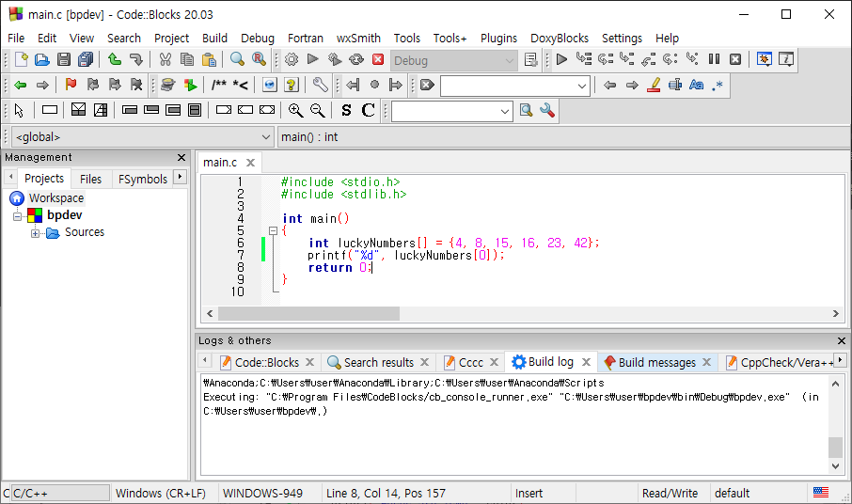Image resolution: width=852 pixels, height=504 pixels.
Task: Click the Cut scissors icon
Action: (x=166, y=59)
